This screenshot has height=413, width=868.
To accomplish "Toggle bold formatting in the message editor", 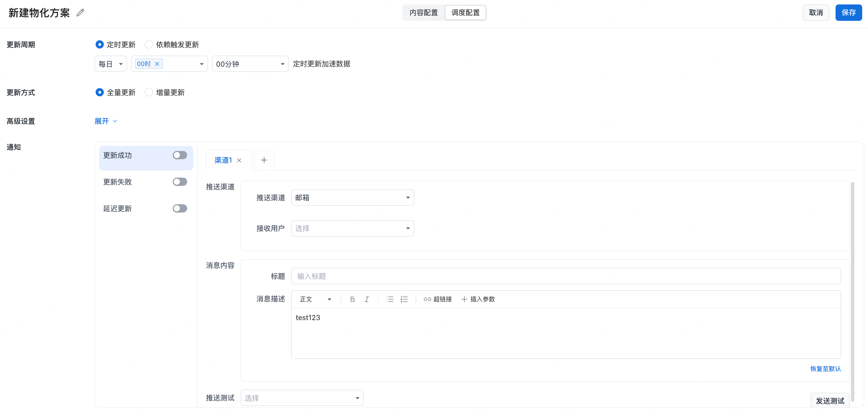I will tap(352, 299).
